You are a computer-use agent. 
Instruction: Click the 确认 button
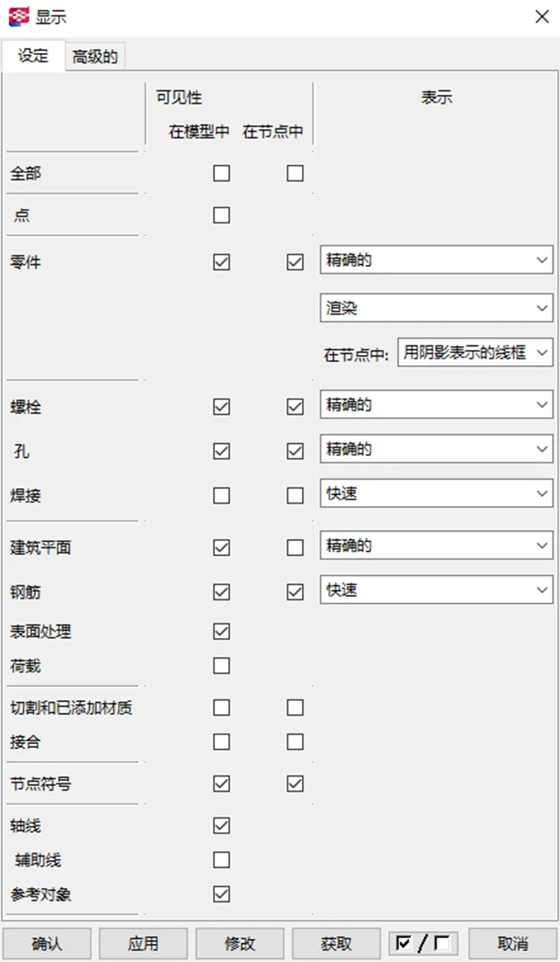[47, 943]
